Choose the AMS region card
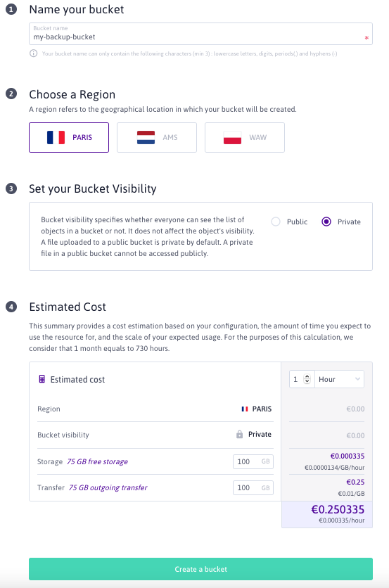389x588 pixels. (157, 138)
